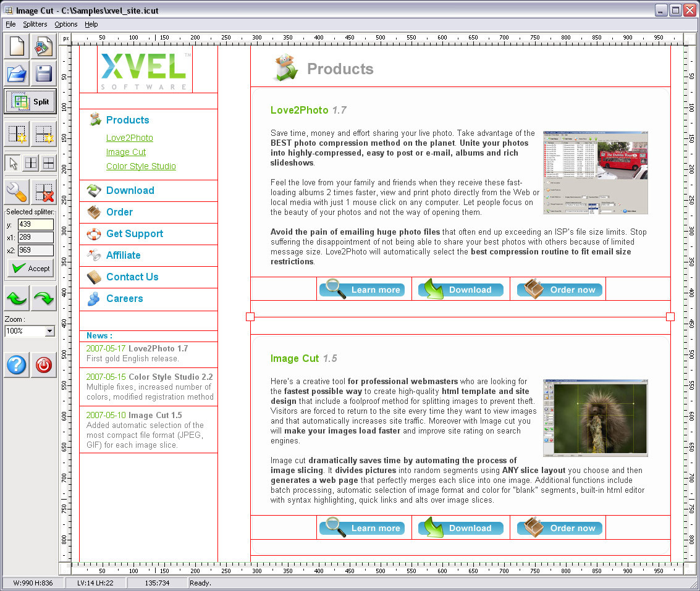Viewport: 700px width, 591px height.
Task: Click the Careers people icon
Action: [x=94, y=299]
